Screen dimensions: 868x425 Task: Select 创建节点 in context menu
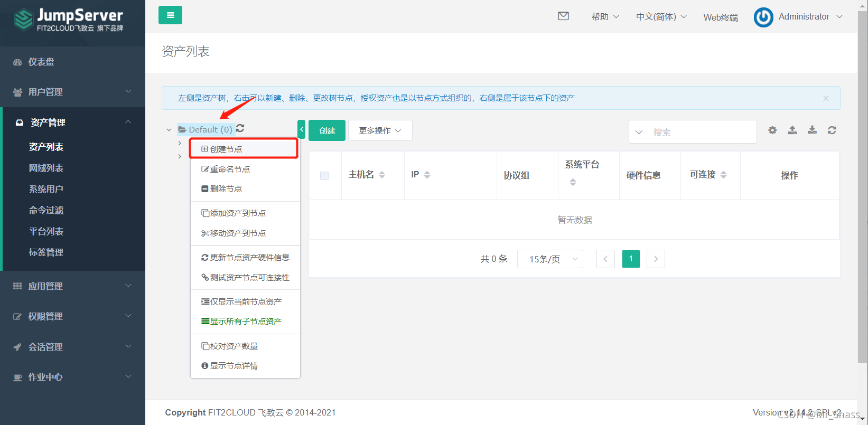pyautogui.click(x=245, y=149)
